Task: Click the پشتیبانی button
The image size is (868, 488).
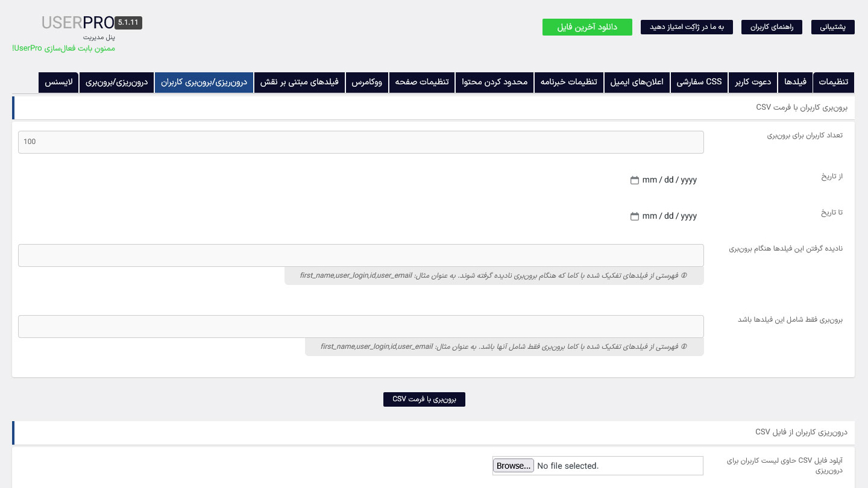Action: 833,27
